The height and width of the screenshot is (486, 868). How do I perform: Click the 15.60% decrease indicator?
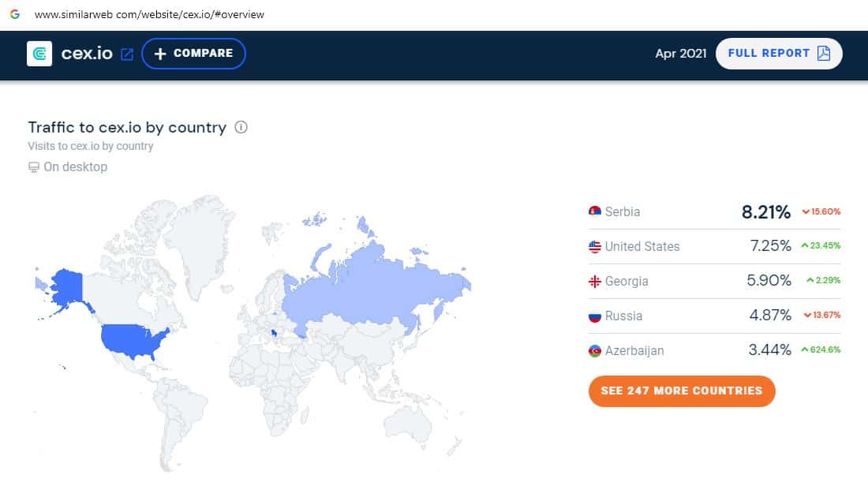[x=821, y=211]
